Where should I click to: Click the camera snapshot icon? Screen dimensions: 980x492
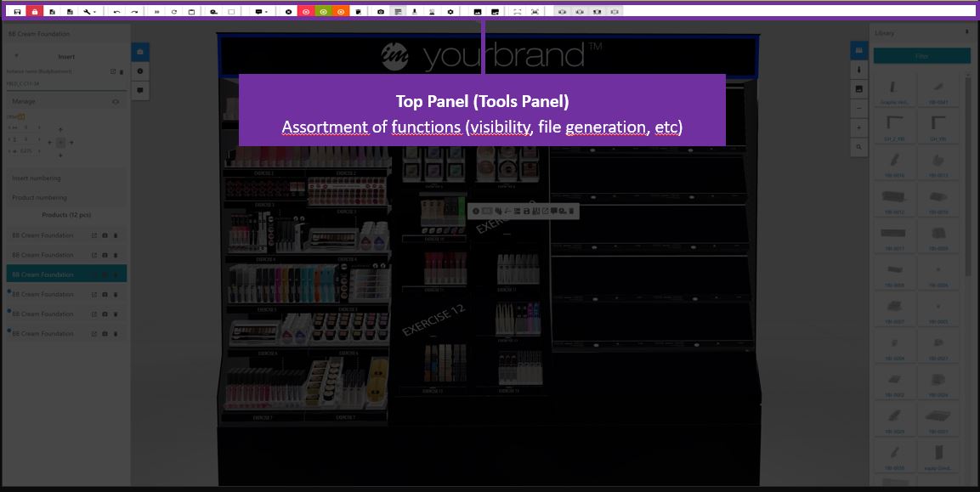pyautogui.click(x=381, y=12)
